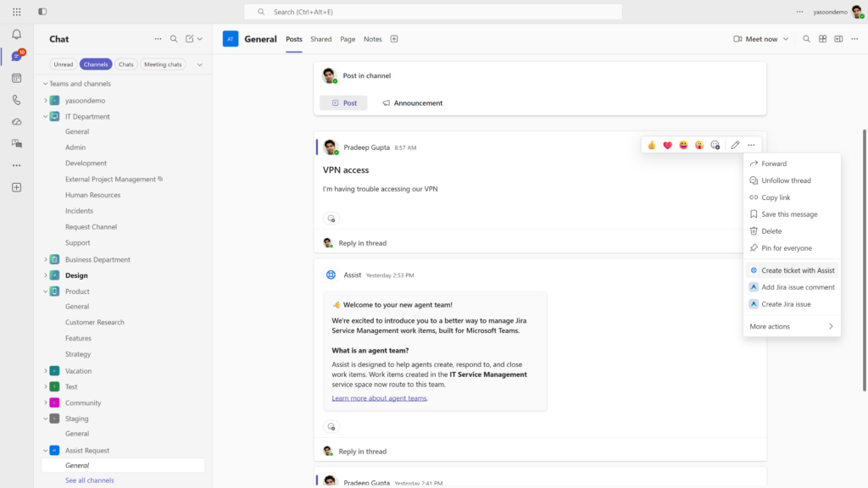Screen dimensions: 868x488
Task: Open the More actions submenu
Action: [x=792, y=326]
